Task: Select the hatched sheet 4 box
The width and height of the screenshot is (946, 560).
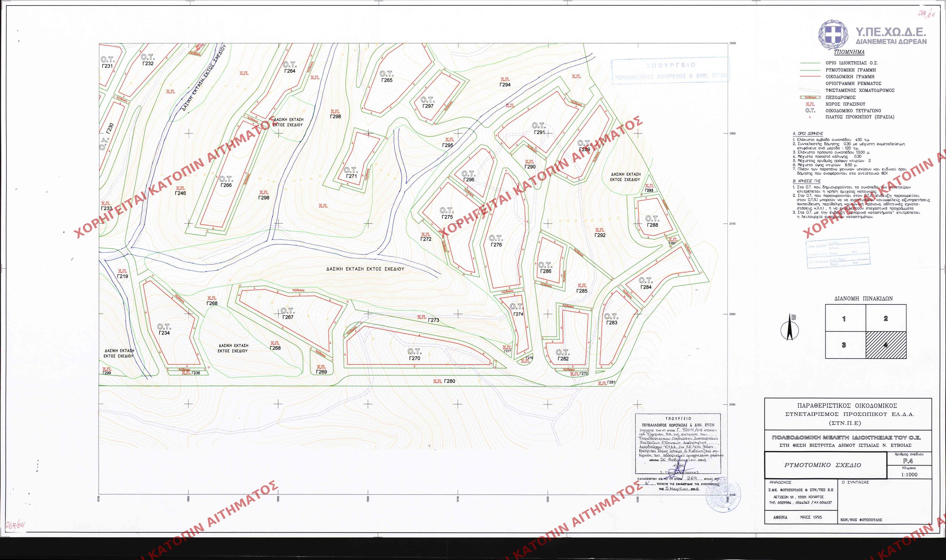Action: 886,345
